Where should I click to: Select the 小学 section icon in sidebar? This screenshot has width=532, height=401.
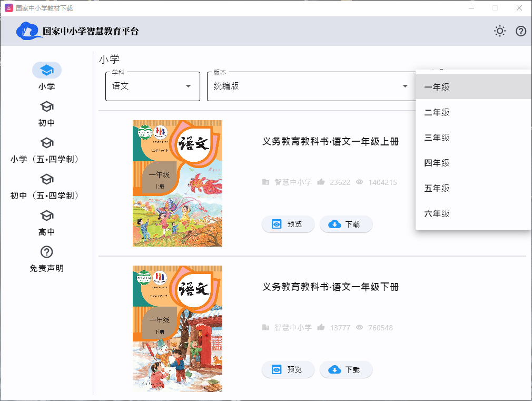tap(46, 70)
